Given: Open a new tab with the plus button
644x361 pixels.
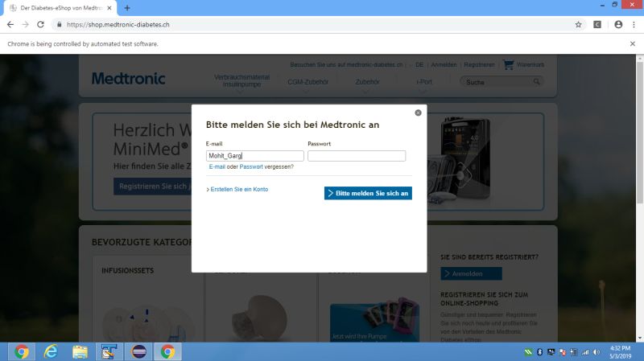Looking at the screenshot, I should tap(127, 8).
